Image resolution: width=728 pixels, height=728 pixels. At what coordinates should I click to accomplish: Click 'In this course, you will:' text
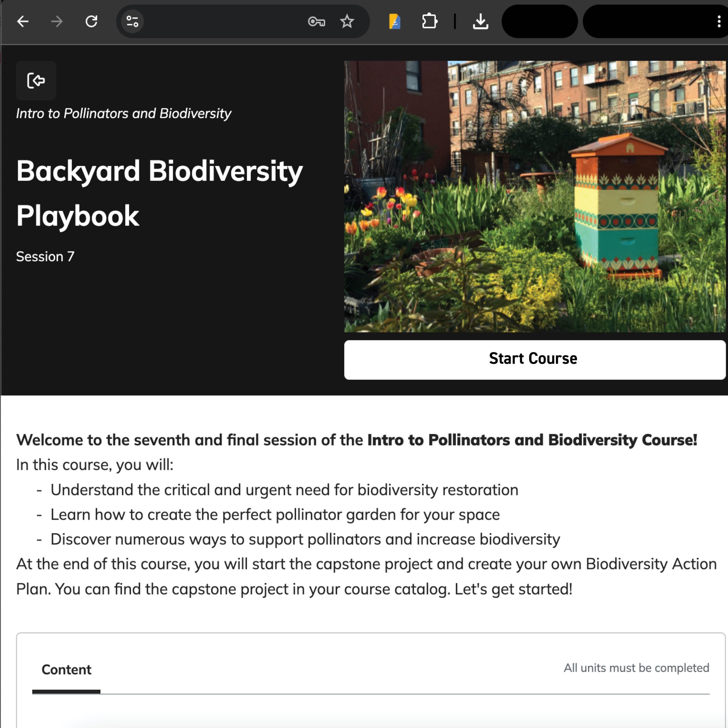(95, 465)
